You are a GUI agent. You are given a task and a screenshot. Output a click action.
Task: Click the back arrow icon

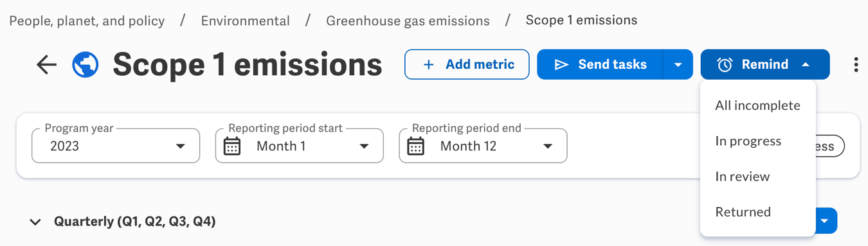point(46,64)
